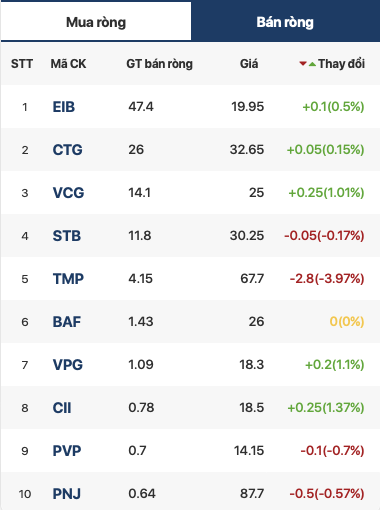Open the STB stock ticker

pyautogui.click(x=67, y=236)
